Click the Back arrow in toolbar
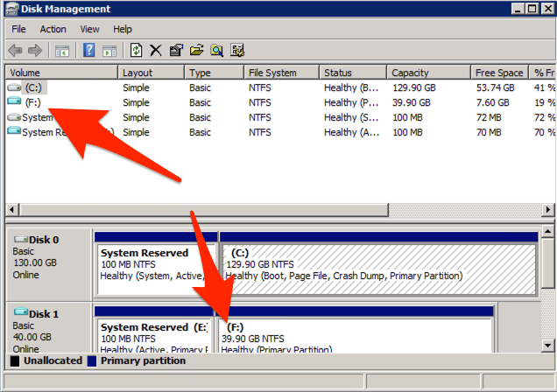Image resolution: width=557 pixels, height=392 pixels. (15, 51)
